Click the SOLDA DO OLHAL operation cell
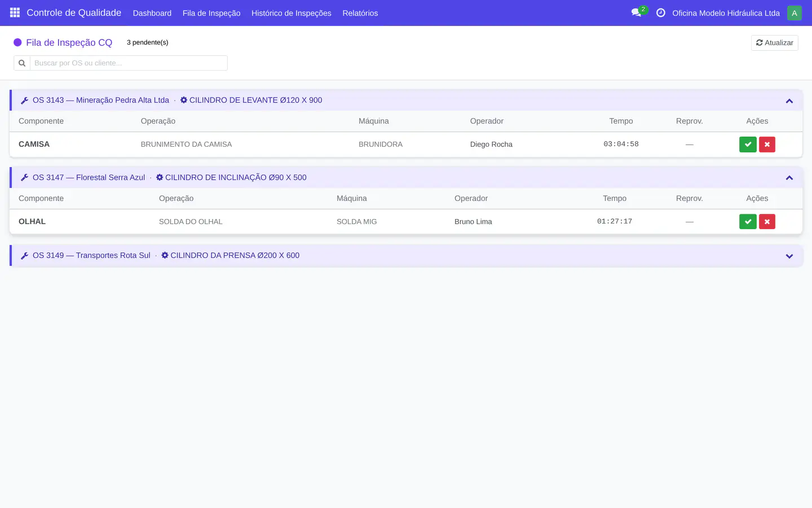 pyautogui.click(x=191, y=222)
